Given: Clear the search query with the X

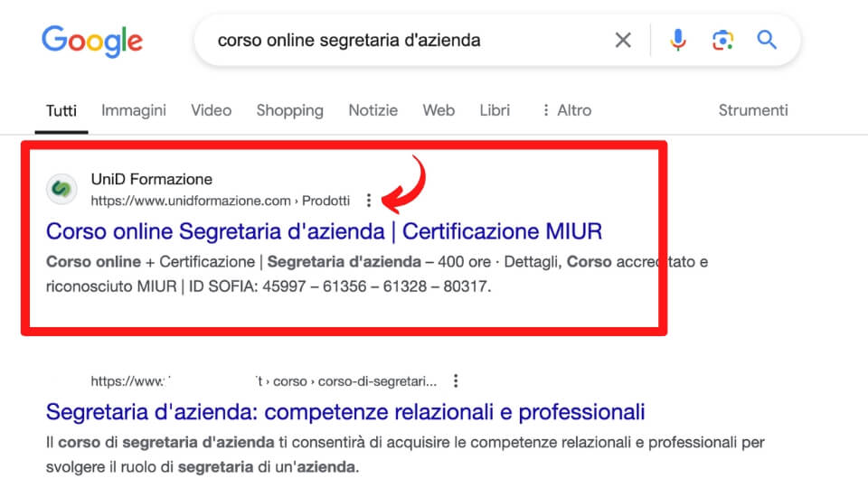Looking at the screenshot, I should tap(623, 40).
